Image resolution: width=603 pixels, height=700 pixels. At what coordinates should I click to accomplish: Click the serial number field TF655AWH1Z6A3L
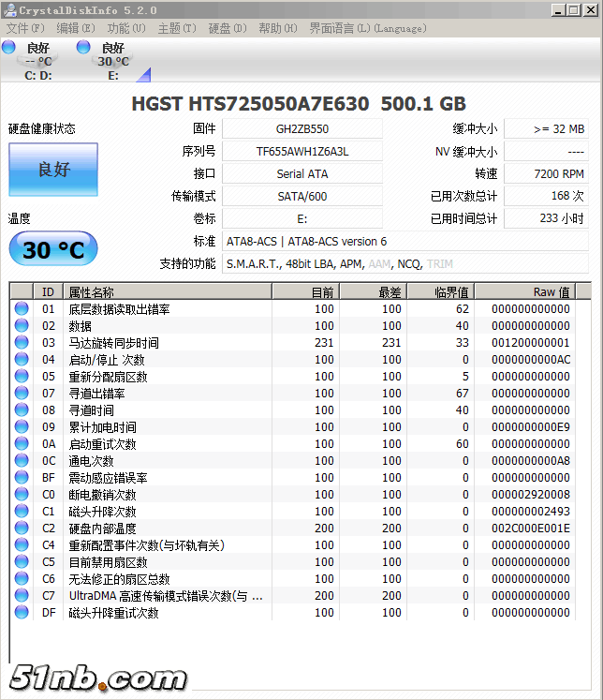[301, 151]
